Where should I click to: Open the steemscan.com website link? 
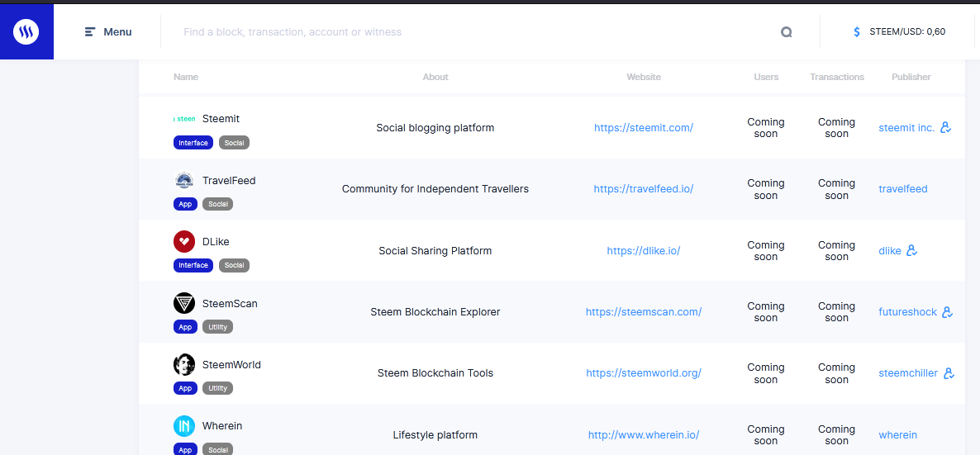(643, 312)
